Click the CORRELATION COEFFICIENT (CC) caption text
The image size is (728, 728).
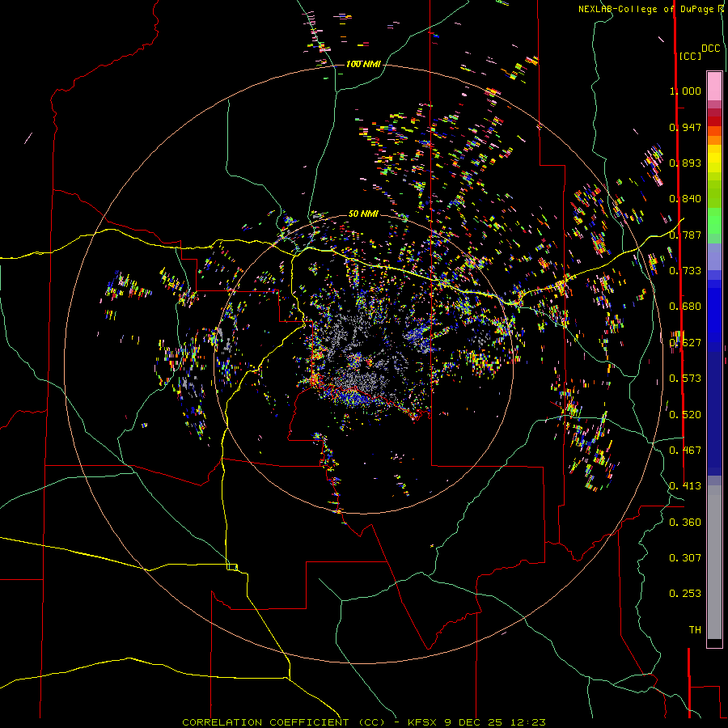coord(283,722)
